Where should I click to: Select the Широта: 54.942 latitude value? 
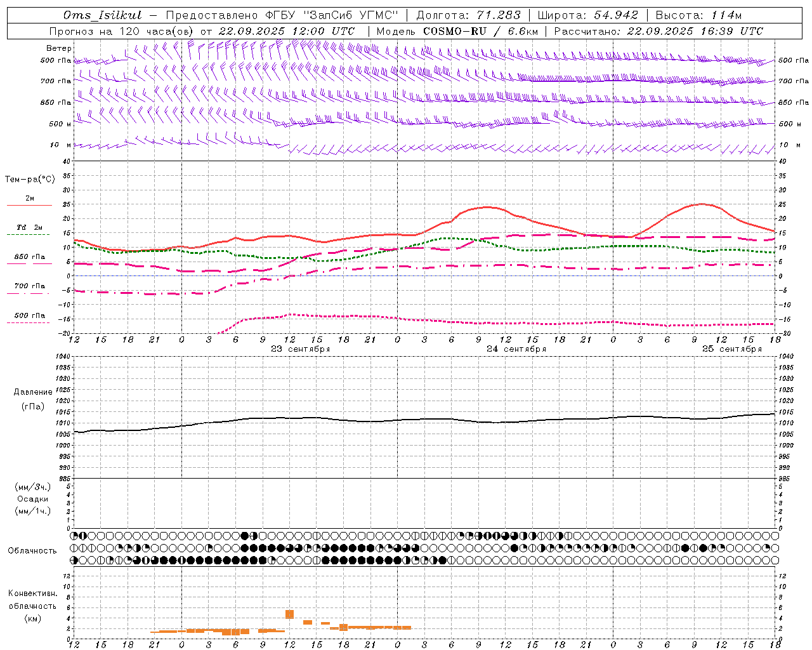pos(588,15)
